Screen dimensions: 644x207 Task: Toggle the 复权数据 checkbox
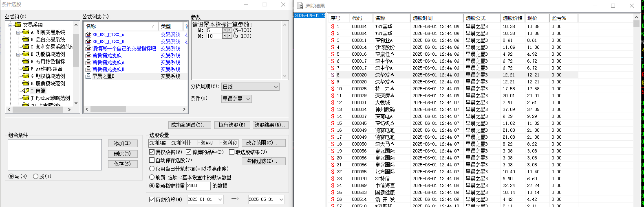pyautogui.click(x=152, y=152)
